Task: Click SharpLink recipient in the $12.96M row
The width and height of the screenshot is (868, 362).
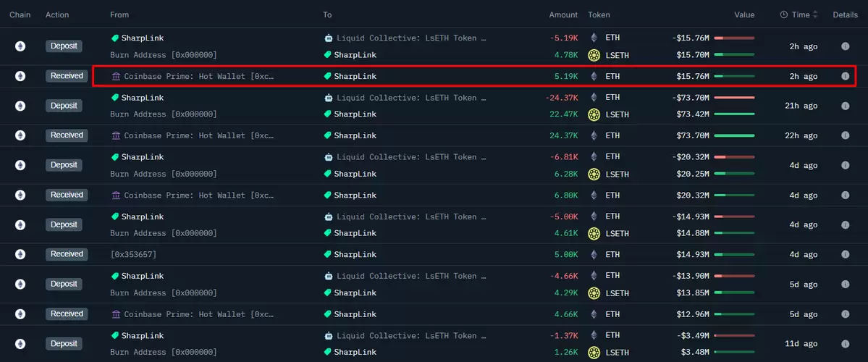Action: click(355, 314)
